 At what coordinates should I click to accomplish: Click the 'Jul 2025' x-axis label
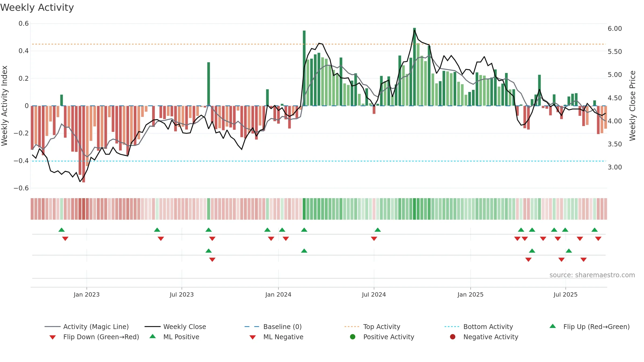point(565,294)
